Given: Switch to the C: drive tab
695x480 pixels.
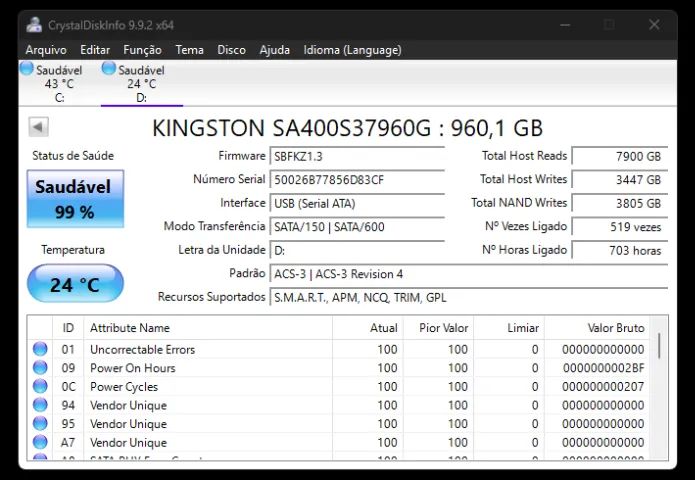Looking at the screenshot, I should (x=59, y=84).
